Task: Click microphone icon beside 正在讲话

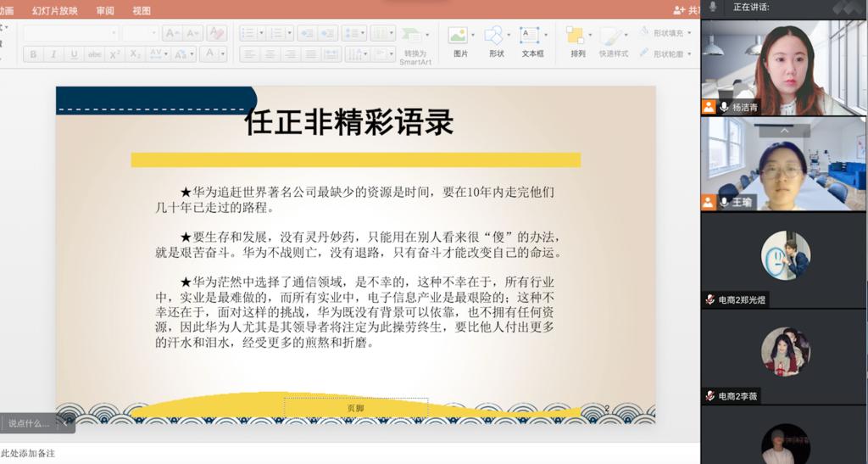Action: pyautogui.click(x=713, y=7)
